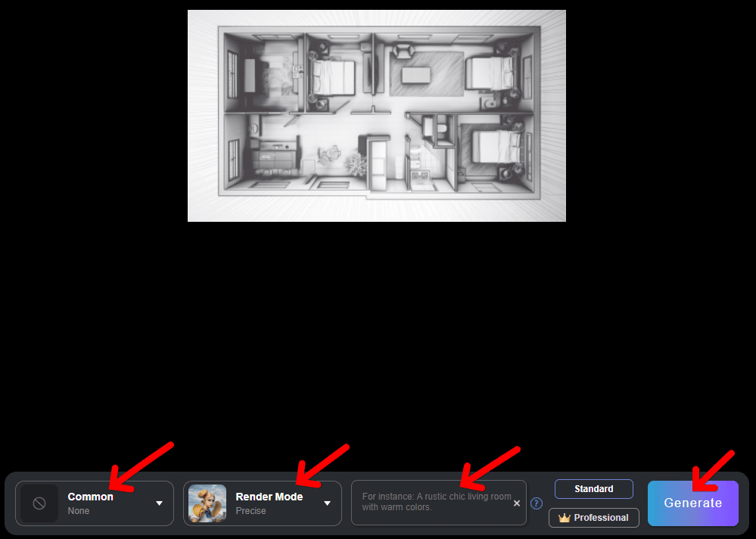Click the None style prohibition icon

39,503
